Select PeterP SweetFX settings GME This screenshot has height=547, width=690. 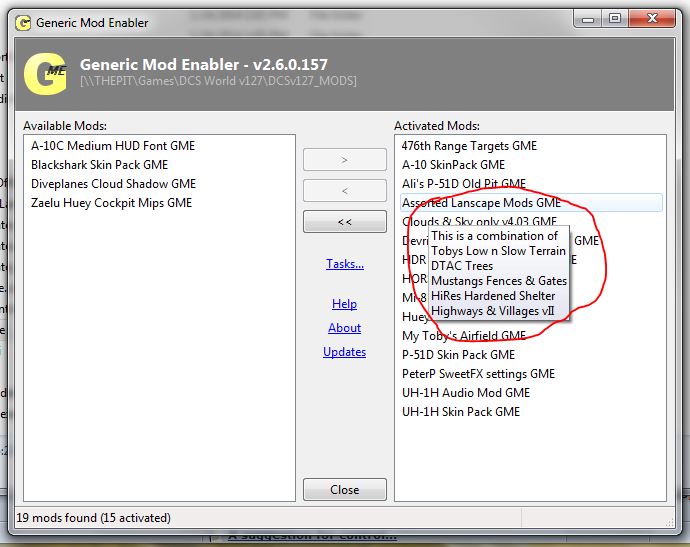[x=478, y=374]
